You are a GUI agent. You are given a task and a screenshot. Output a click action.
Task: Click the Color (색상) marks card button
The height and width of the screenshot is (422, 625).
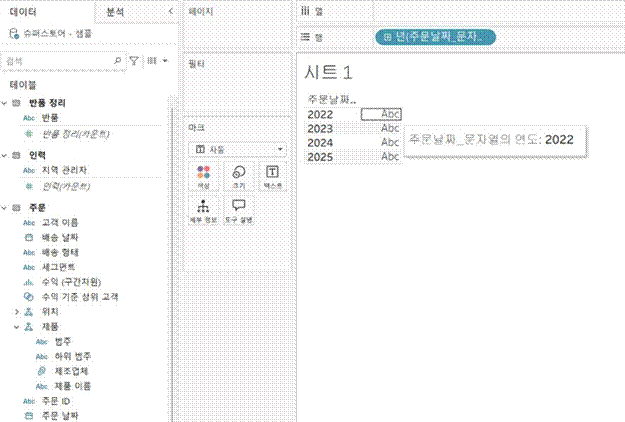pyautogui.click(x=204, y=175)
